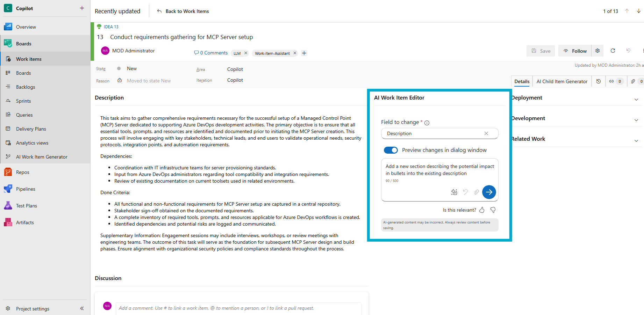Add a new tag with plus icon

(304, 53)
